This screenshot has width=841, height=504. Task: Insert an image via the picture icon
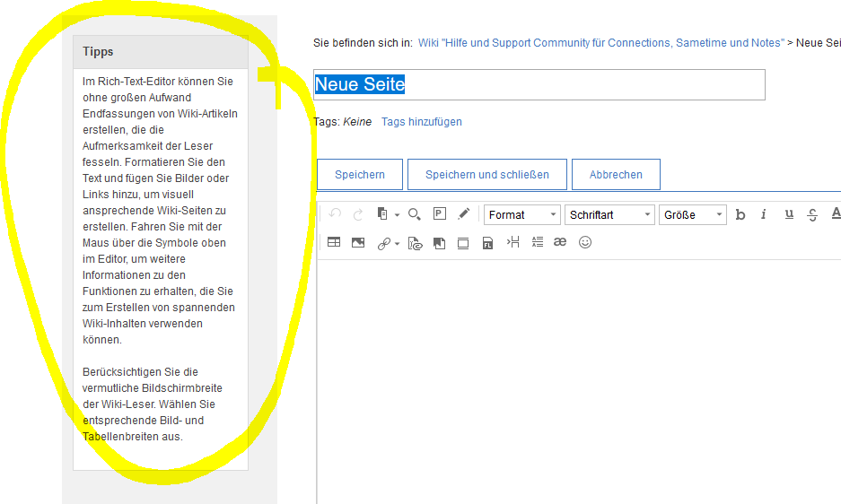pos(358,242)
